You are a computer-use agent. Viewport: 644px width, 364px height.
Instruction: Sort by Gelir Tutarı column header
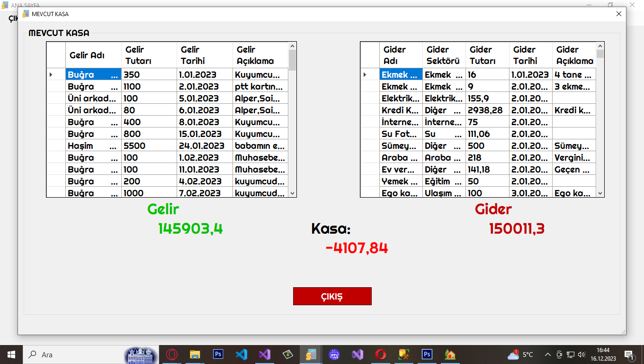(x=149, y=55)
